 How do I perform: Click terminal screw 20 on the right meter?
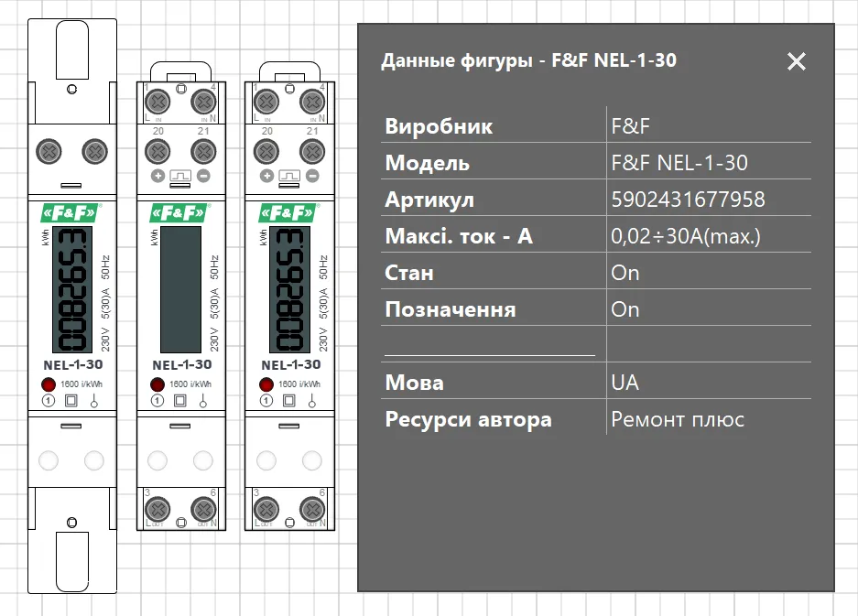tap(266, 152)
